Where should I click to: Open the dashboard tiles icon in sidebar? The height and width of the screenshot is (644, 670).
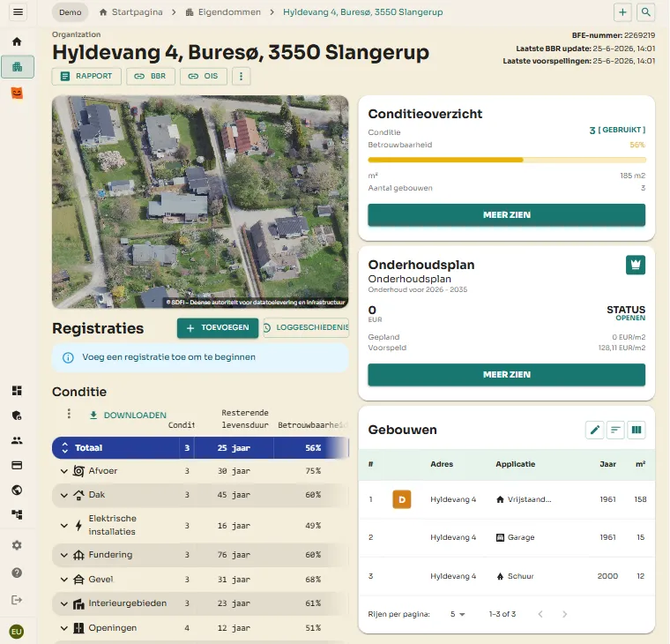click(x=17, y=391)
